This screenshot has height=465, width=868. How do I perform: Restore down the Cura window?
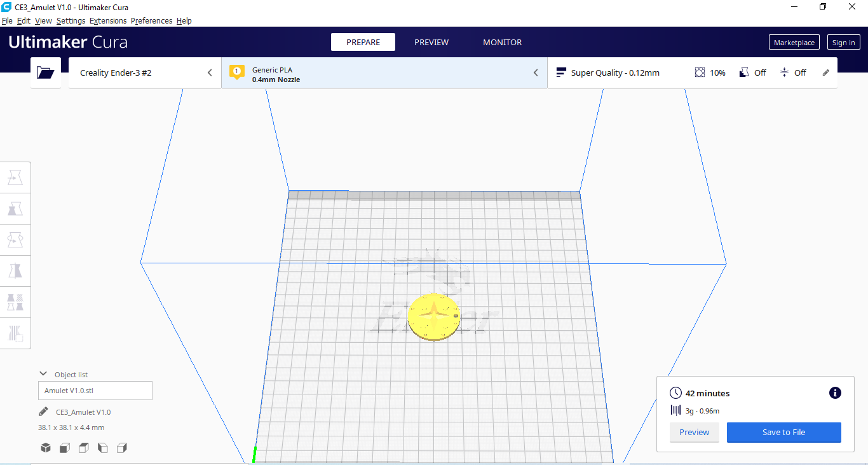(x=823, y=7)
